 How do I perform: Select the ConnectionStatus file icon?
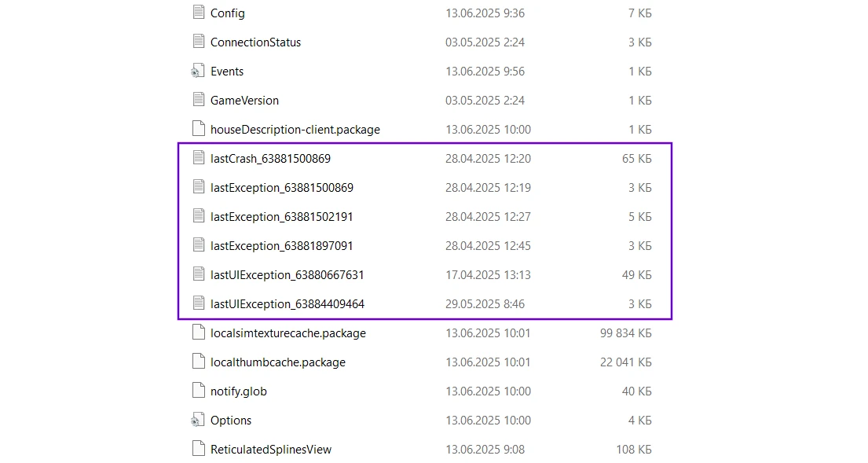coord(198,42)
